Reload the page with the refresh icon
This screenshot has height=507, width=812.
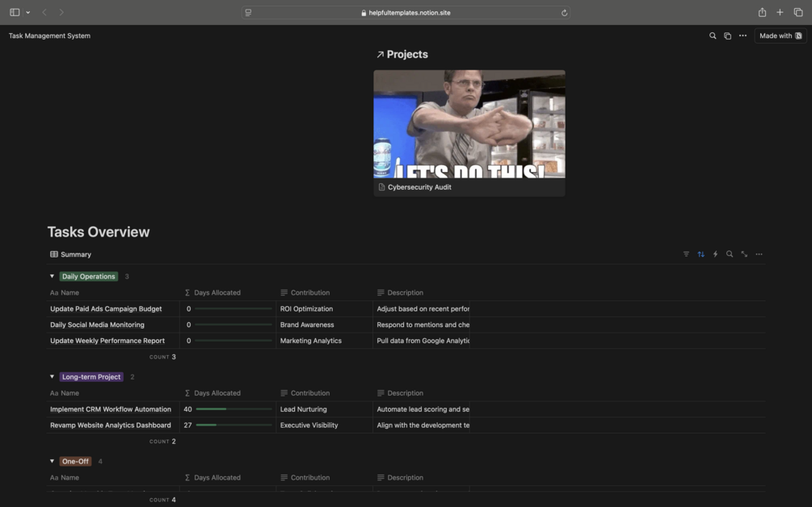pyautogui.click(x=564, y=12)
